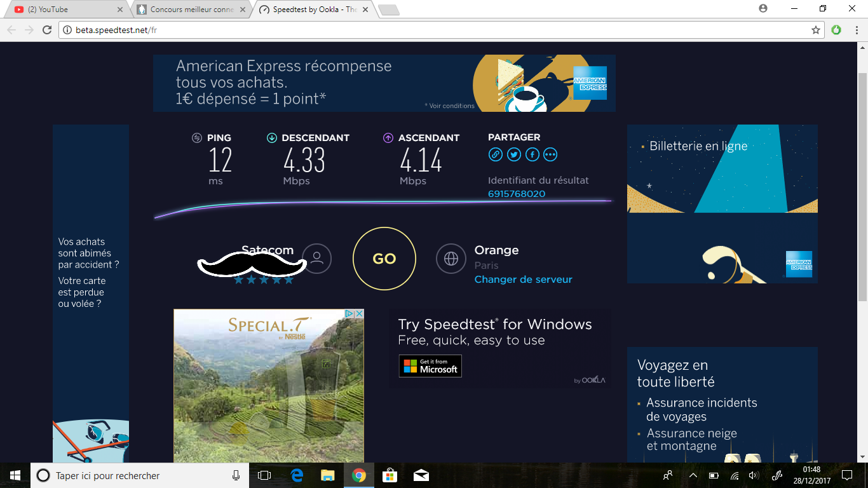The height and width of the screenshot is (488, 868).
Task: Start the speed test with GO button
Action: coord(384,259)
